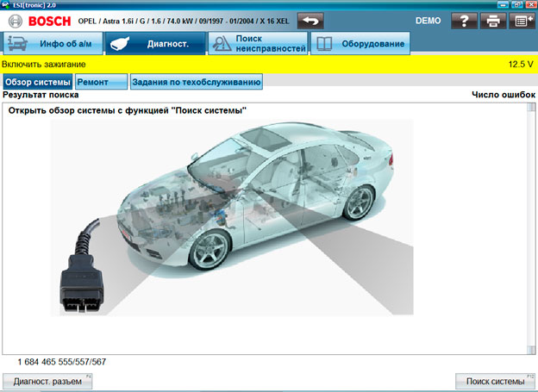Start Поиск системы button
Screen dimensions: 538x392
[495, 381]
